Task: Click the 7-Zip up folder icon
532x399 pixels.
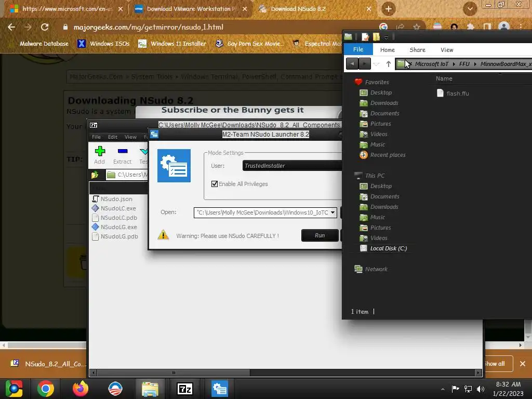Action: click(95, 175)
